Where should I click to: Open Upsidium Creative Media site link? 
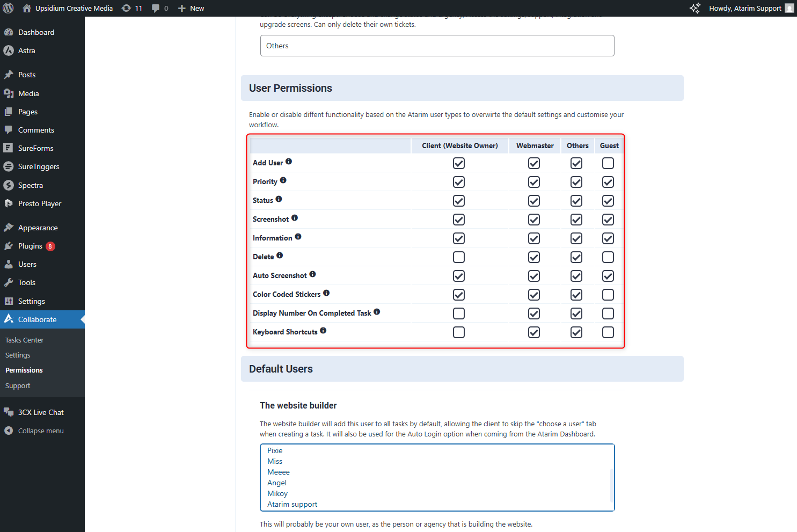(74, 8)
